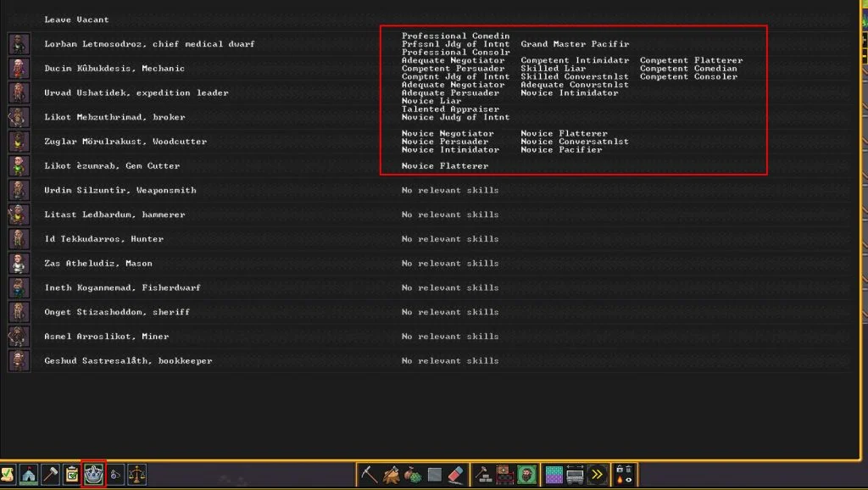Select the chop trees tool
868x490 pixels.
pos(389,473)
